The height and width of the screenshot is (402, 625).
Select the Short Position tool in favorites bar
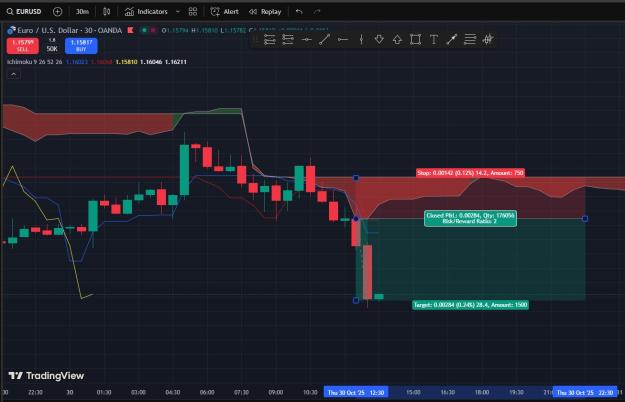click(288, 39)
